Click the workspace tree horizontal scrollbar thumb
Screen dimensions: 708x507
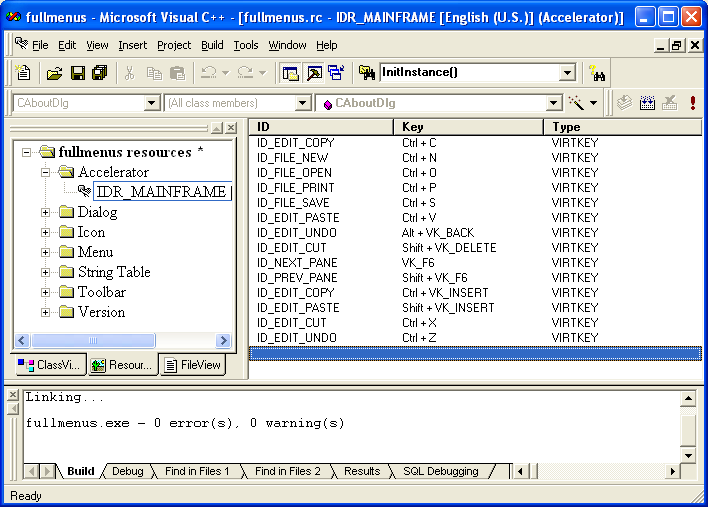[93, 340]
